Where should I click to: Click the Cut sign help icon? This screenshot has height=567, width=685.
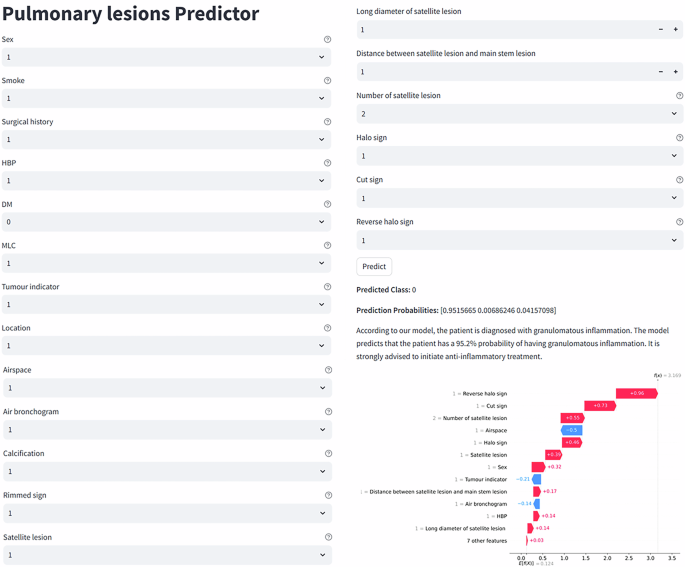[680, 180]
